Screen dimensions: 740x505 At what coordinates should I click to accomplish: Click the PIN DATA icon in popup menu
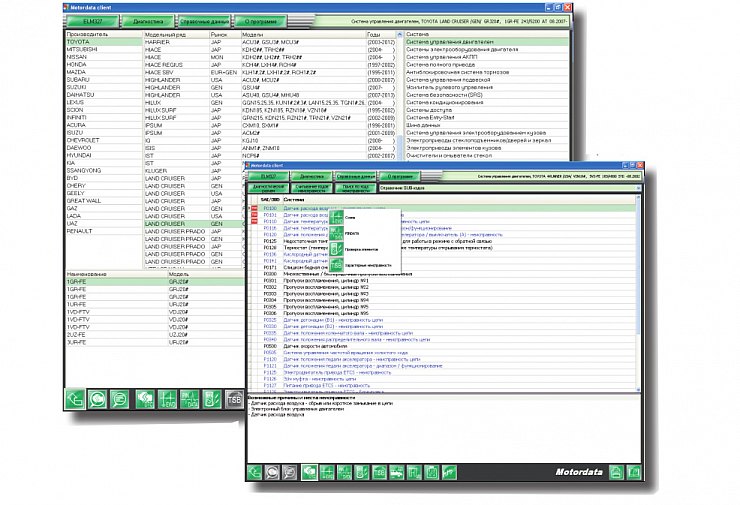pyautogui.click(x=336, y=233)
